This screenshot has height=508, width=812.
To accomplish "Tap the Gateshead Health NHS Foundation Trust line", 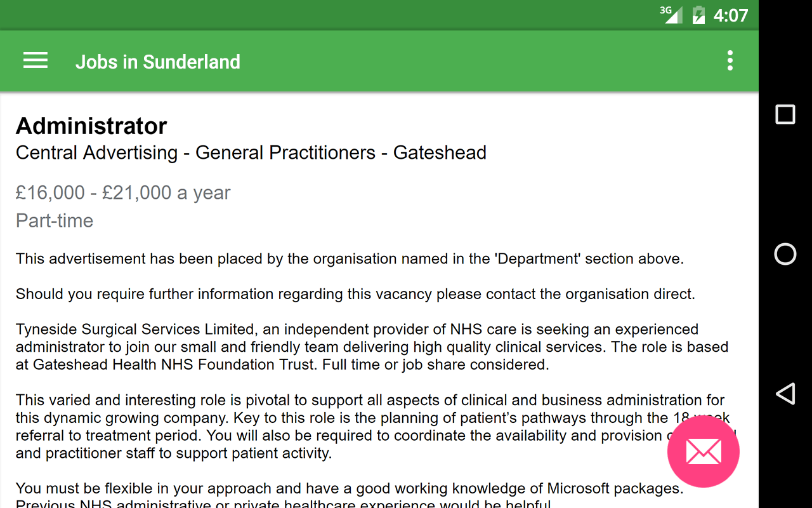I will pyautogui.click(x=282, y=364).
